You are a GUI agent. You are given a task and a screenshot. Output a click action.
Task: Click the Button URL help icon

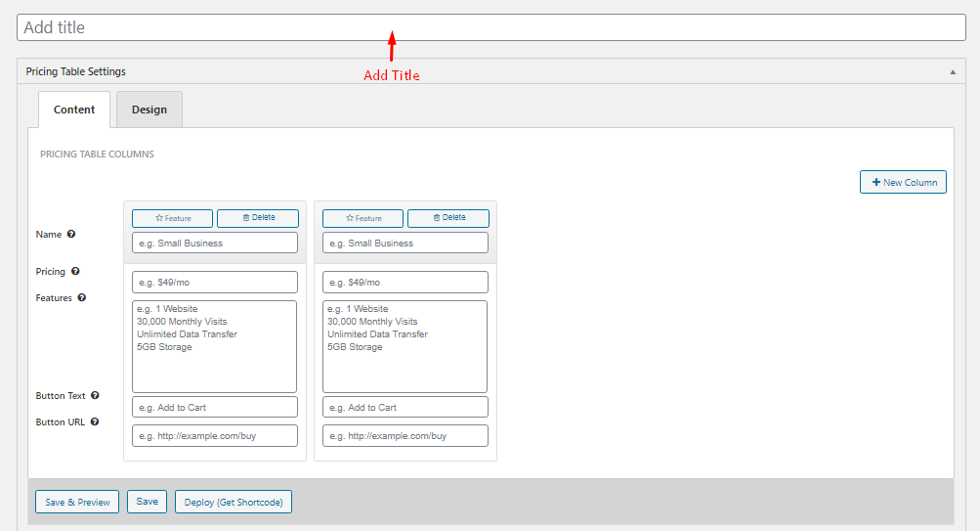[95, 422]
